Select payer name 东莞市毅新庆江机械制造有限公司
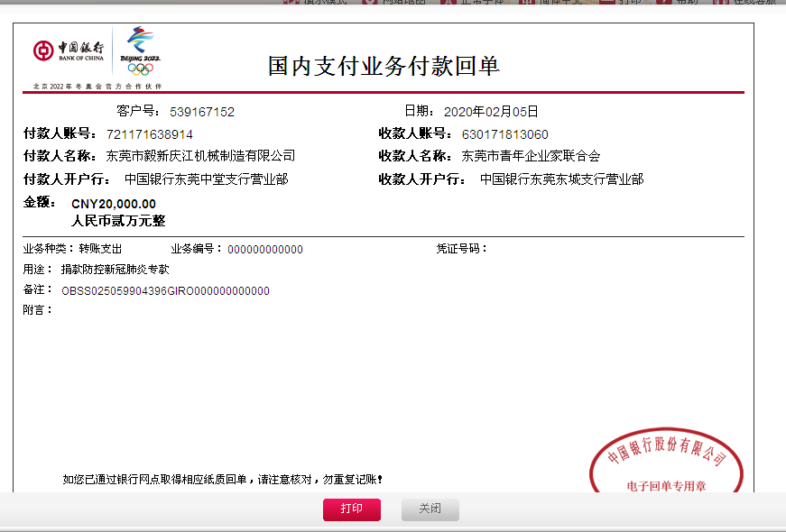Image resolution: width=786 pixels, height=532 pixels. point(200,156)
